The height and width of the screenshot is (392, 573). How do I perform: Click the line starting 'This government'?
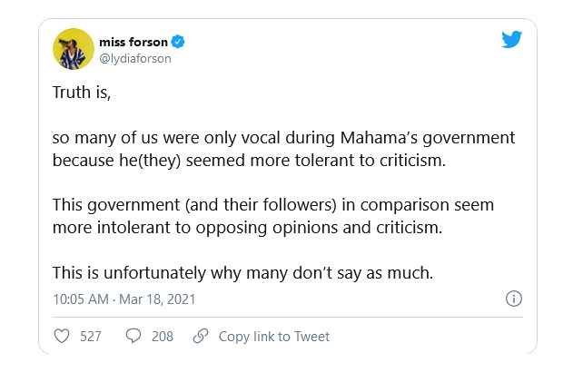(x=273, y=205)
